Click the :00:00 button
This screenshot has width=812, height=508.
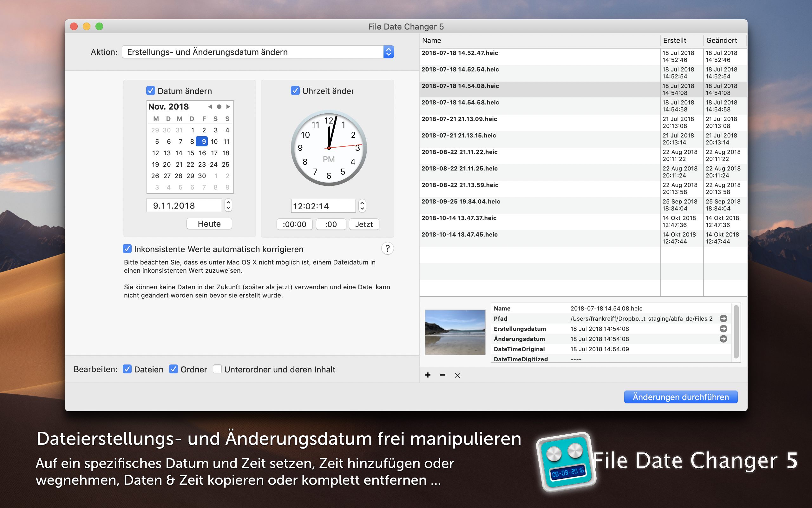point(294,224)
